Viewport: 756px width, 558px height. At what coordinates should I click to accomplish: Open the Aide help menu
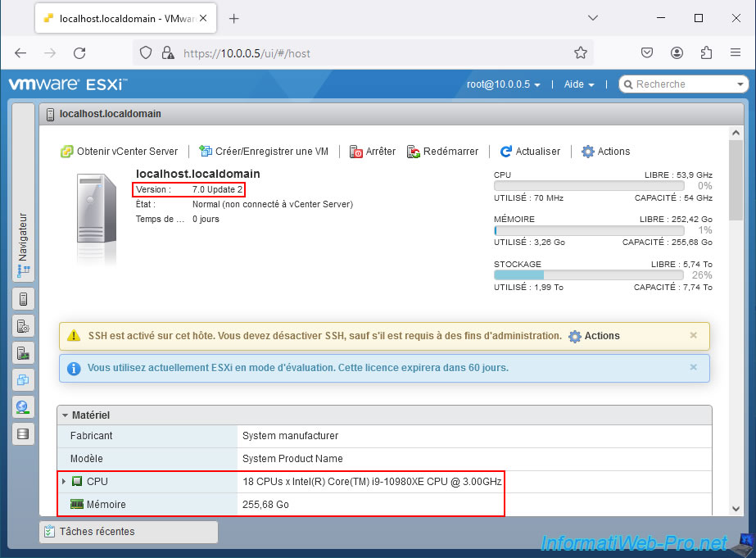click(x=579, y=84)
